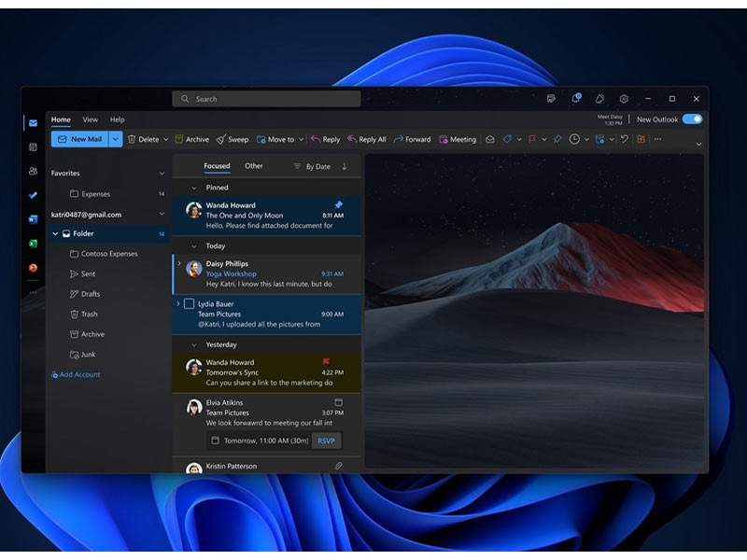Viewport: 747px width, 560px height.
Task: Click the Archive toolbar button
Action: pos(191,139)
